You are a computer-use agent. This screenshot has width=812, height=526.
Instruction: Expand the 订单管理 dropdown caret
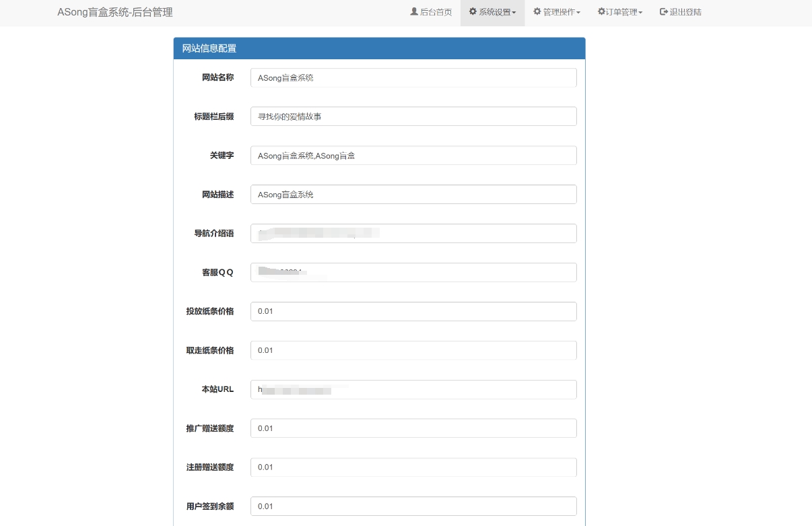point(640,13)
